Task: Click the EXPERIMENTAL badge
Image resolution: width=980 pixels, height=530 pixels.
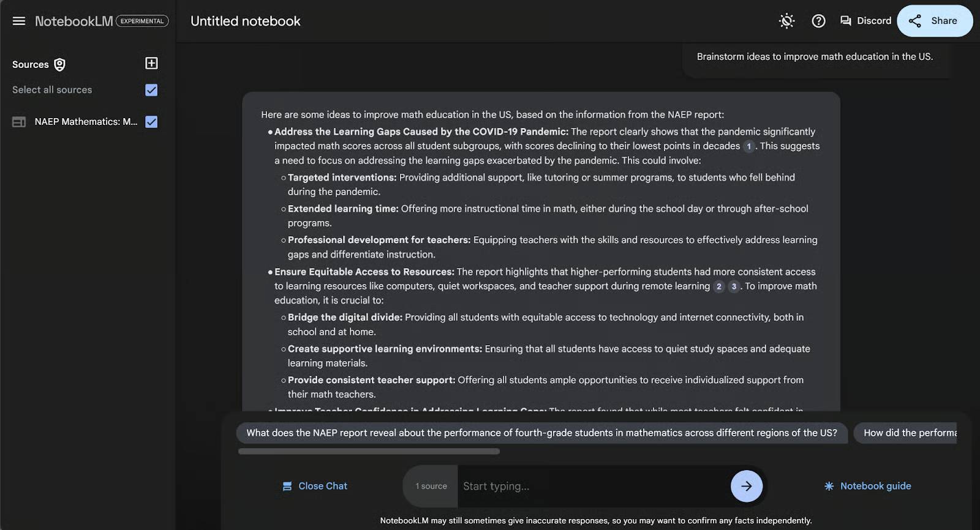Action: coord(142,21)
